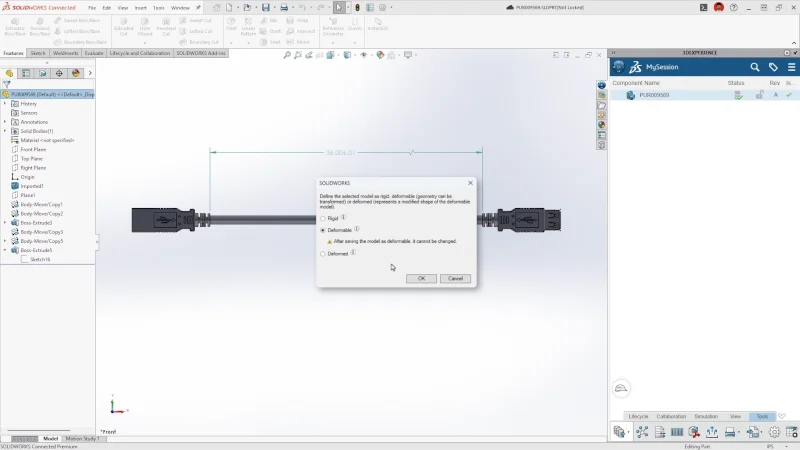The height and width of the screenshot is (450, 800).
Task: Expand the History tree node
Action: 5,104
